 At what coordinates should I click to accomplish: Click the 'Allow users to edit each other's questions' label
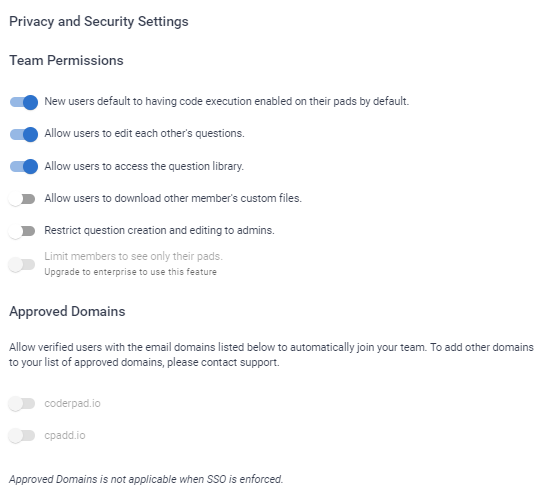(144, 133)
